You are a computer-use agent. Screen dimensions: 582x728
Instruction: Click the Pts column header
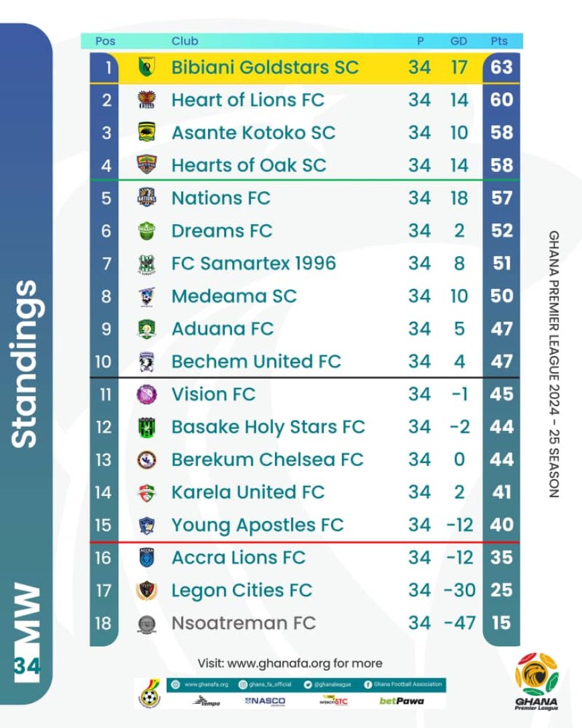[x=499, y=41]
